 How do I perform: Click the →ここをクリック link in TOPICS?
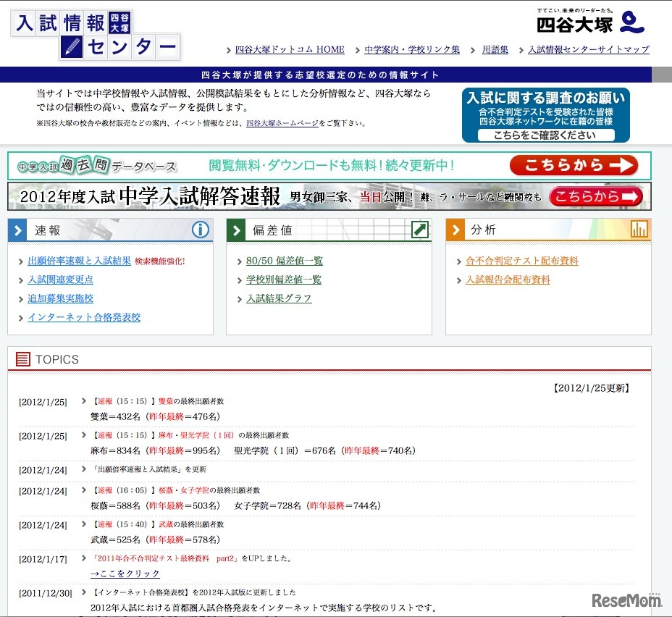pos(125,574)
